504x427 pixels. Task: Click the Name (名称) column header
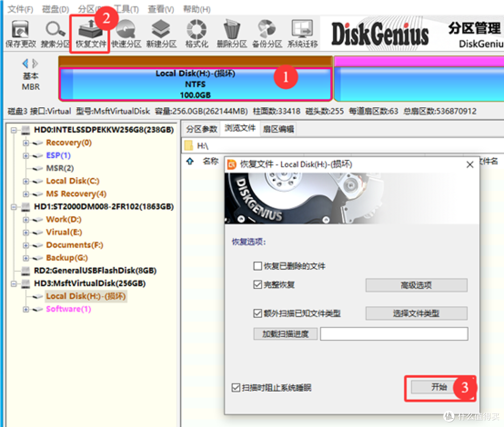point(210,161)
